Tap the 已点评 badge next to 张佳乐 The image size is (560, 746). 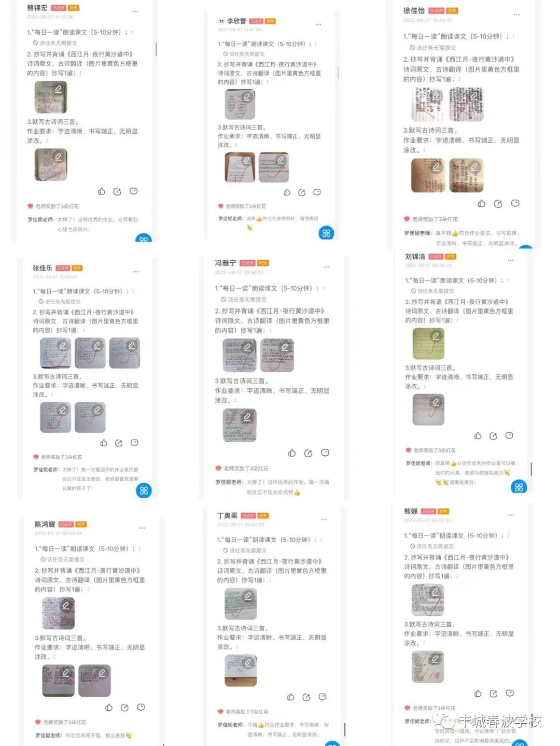tap(62, 268)
